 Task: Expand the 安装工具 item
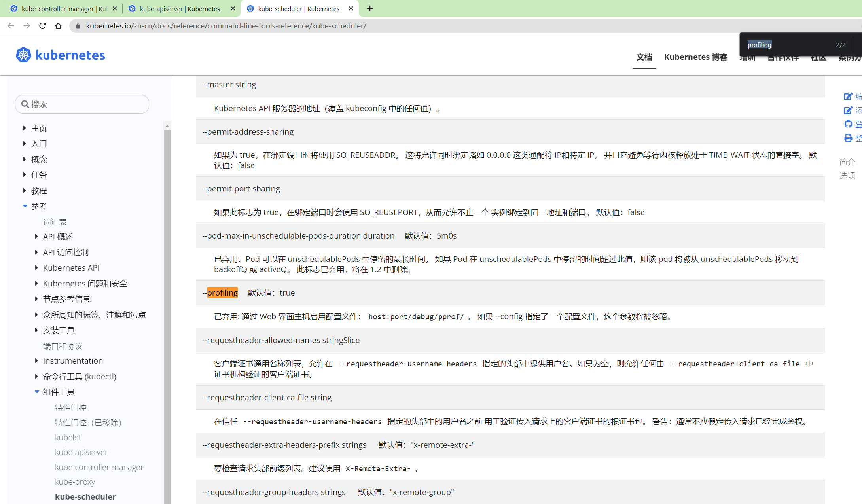36,330
